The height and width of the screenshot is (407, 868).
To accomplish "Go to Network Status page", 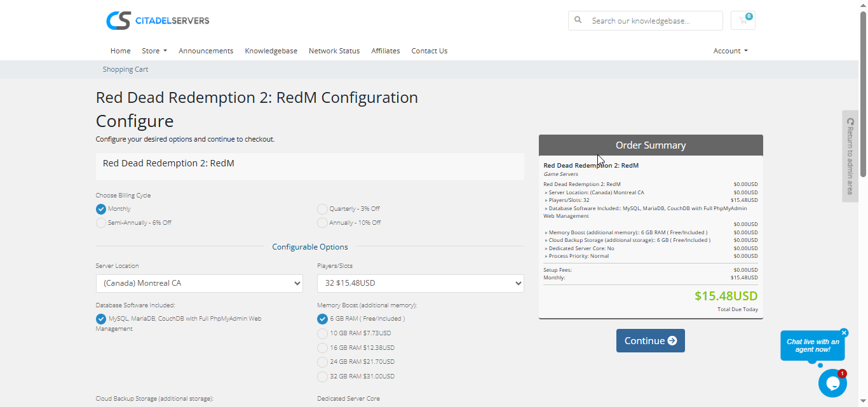I will (x=334, y=51).
